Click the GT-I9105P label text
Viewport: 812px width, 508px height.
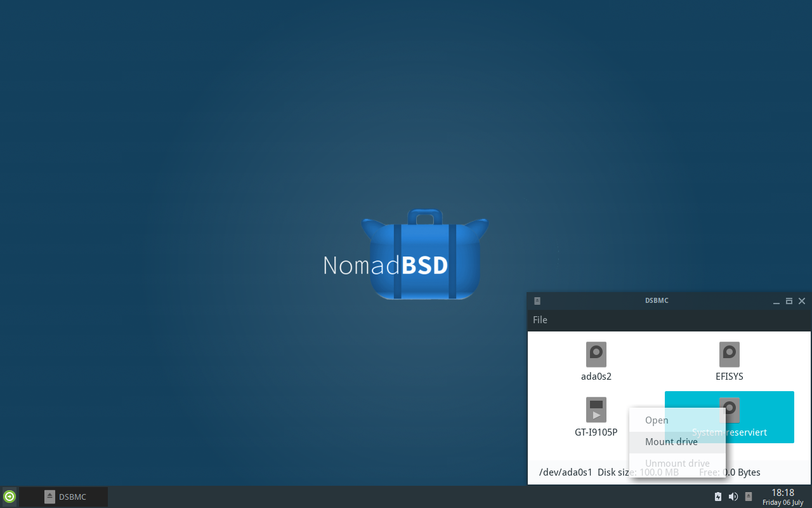(x=596, y=432)
